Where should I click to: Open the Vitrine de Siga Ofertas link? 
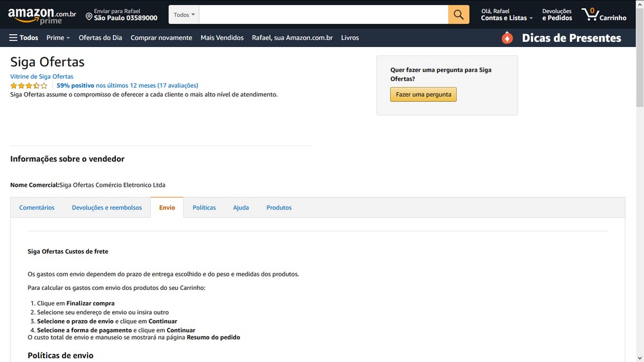tap(42, 77)
